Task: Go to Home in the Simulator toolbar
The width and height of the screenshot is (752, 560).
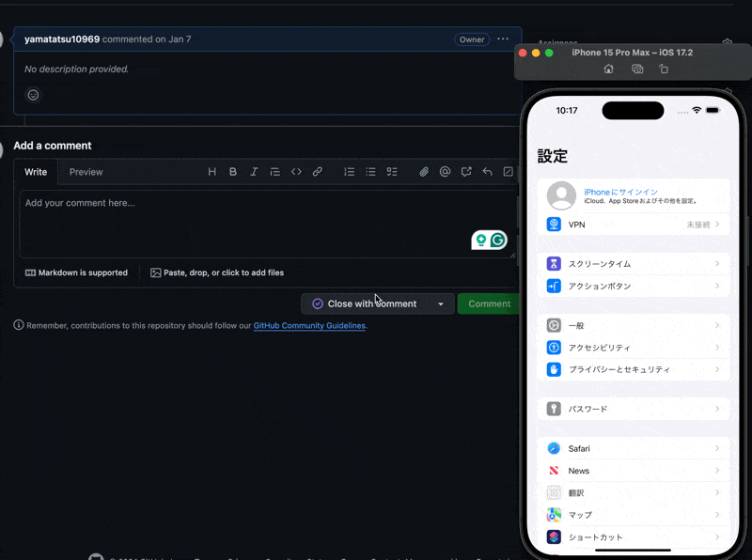Action: click(608, 69)
